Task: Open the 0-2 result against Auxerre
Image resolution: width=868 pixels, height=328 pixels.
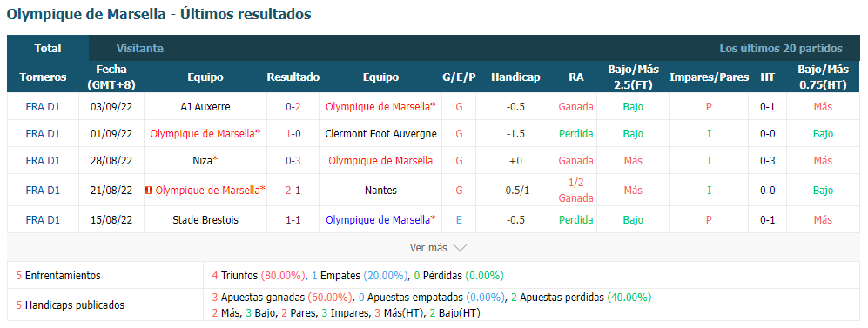Action: pos(293,107)
